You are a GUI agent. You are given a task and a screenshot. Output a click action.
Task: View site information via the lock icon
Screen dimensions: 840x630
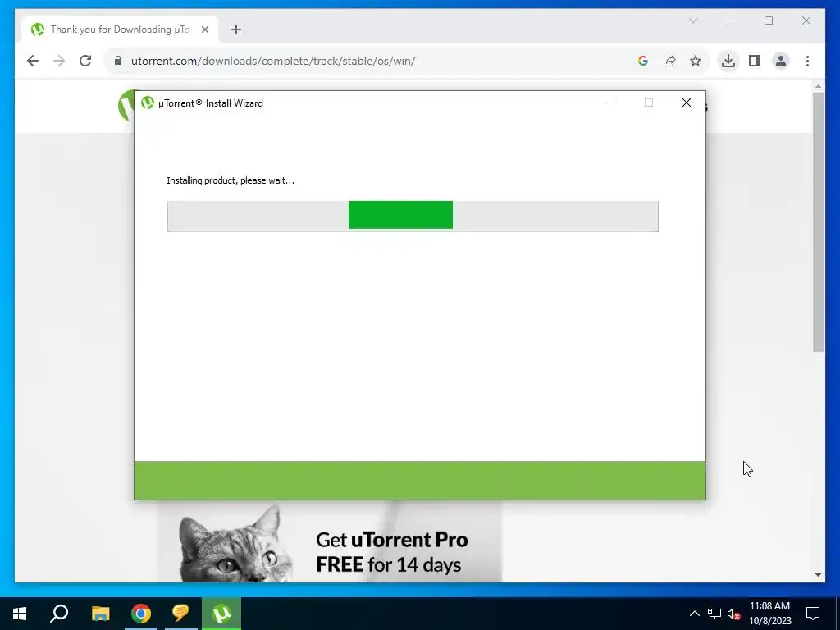(118, 61)
